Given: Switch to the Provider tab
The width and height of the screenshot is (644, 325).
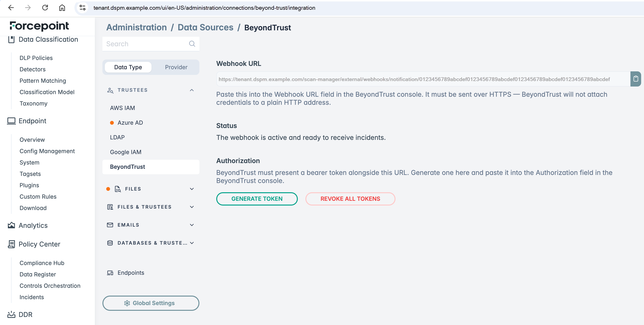Looking at the screenshot, I should tap(176, 67).
